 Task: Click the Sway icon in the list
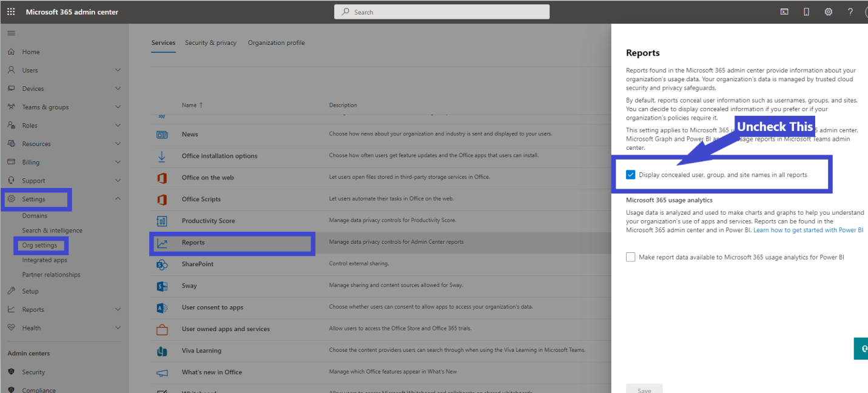(163, 286)
